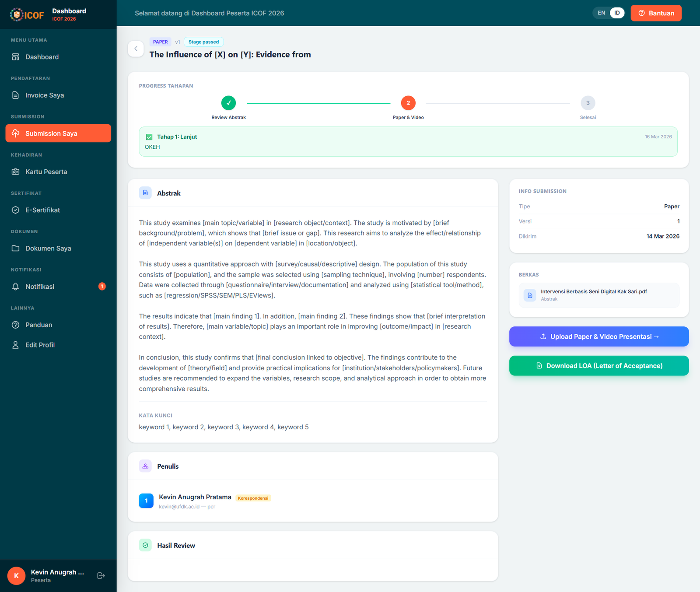Click step 2 Paper & Video on the progress bar

pyautogui.click(x=408, y=102)
